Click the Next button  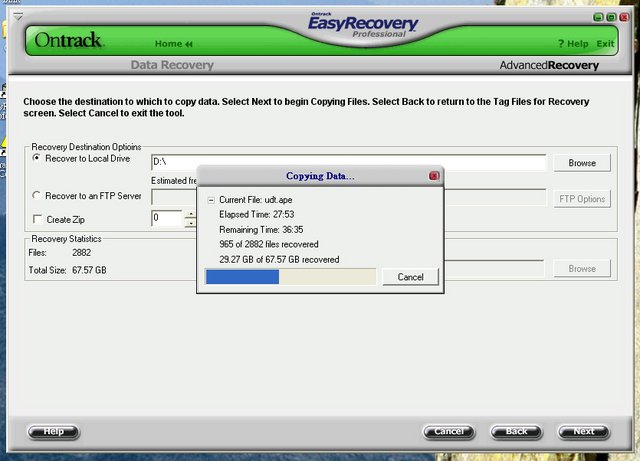(x=584, y=432)
